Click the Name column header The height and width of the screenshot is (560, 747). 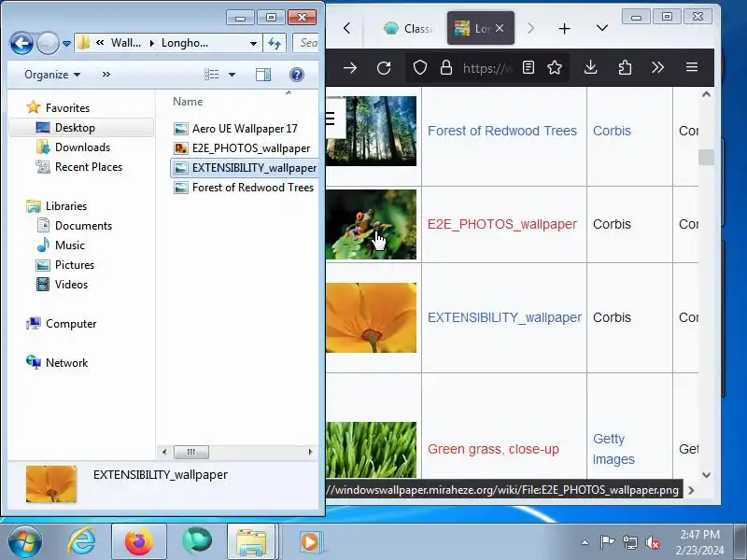[188, 102]
